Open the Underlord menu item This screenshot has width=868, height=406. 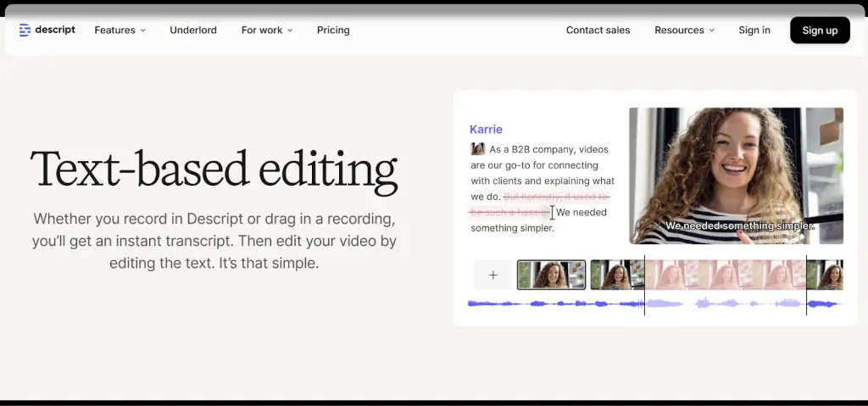[x=193, y=31]
